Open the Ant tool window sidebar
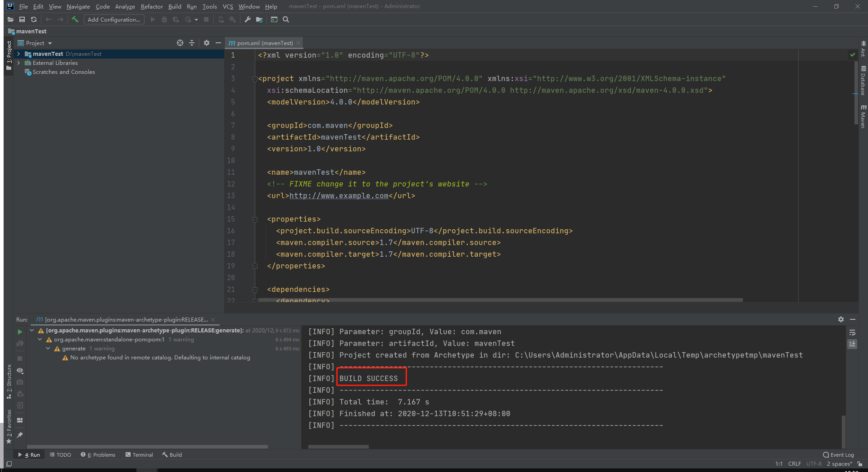 pos(863,49)
